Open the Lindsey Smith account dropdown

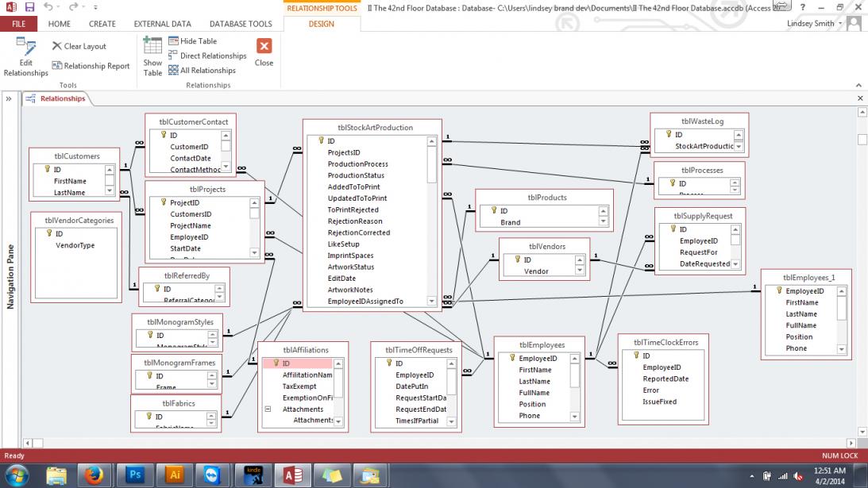tap(814, 23)
